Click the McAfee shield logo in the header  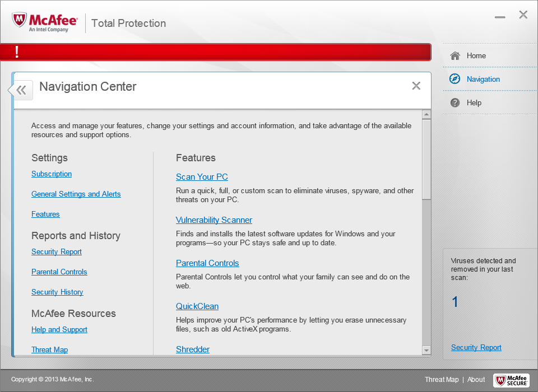[x=18, y=21]
